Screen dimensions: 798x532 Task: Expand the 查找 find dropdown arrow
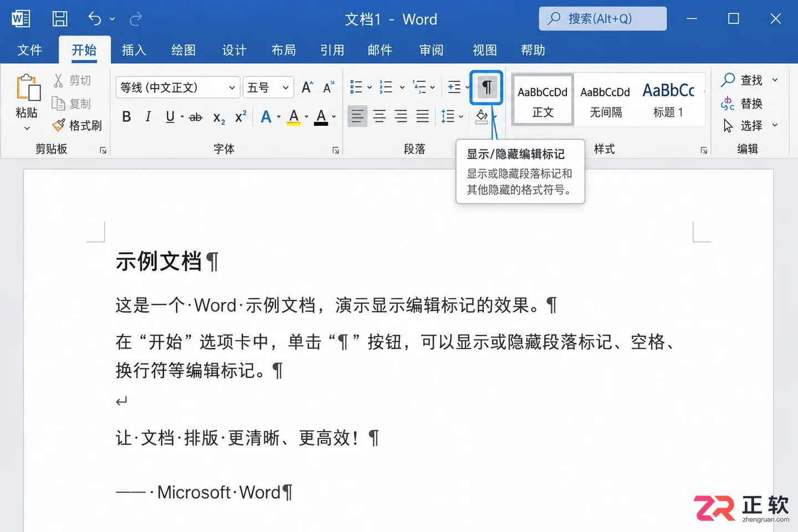775,80
